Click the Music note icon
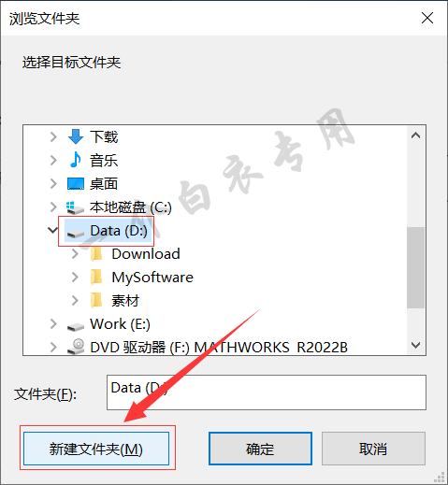The image size is (448, 485). 76,160
